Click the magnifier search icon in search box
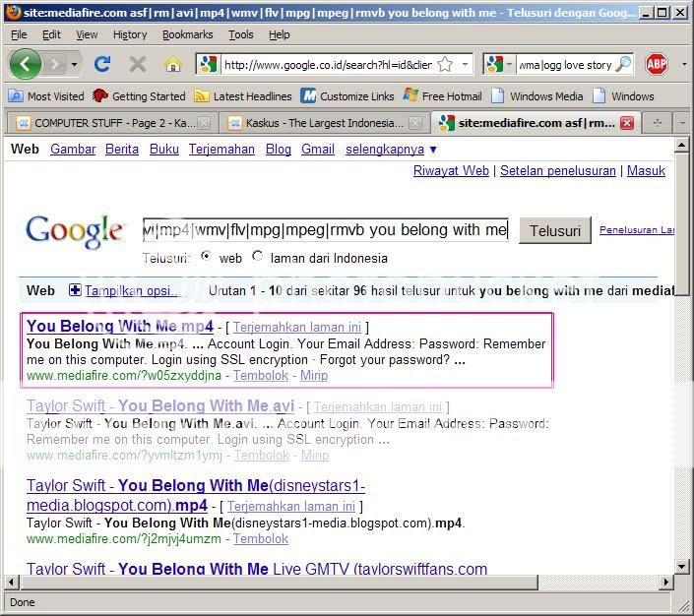 (624, 65)
